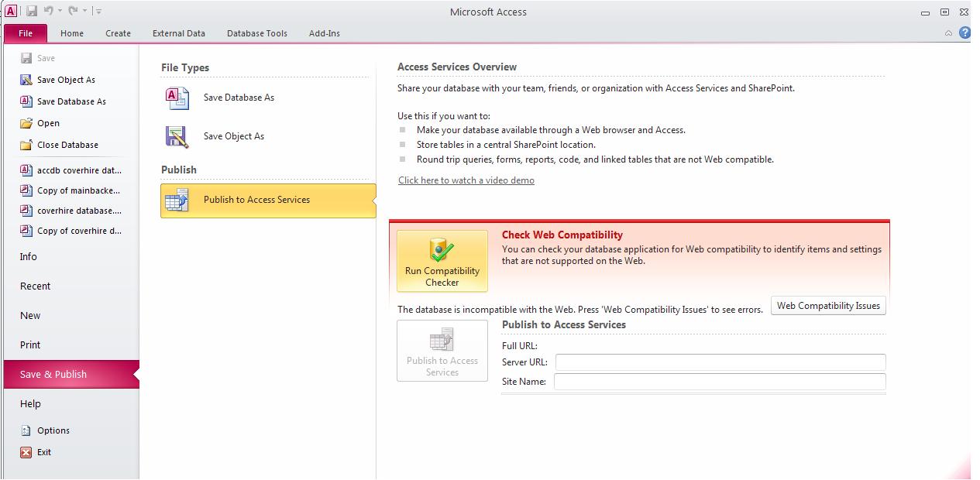Run Compatibility Checker button
980x480 pixels.
(442, 261)
